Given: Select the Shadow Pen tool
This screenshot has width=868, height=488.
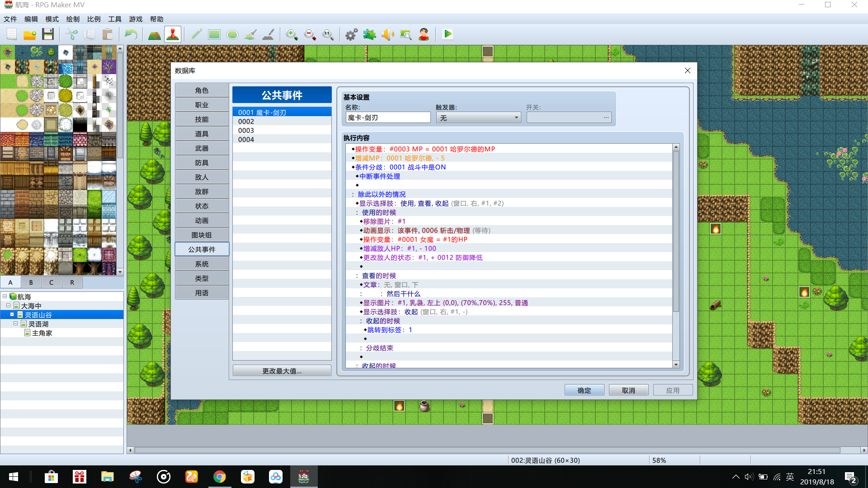Looking at the screenshot, I should pyautogui.click(x=269, y=34).
